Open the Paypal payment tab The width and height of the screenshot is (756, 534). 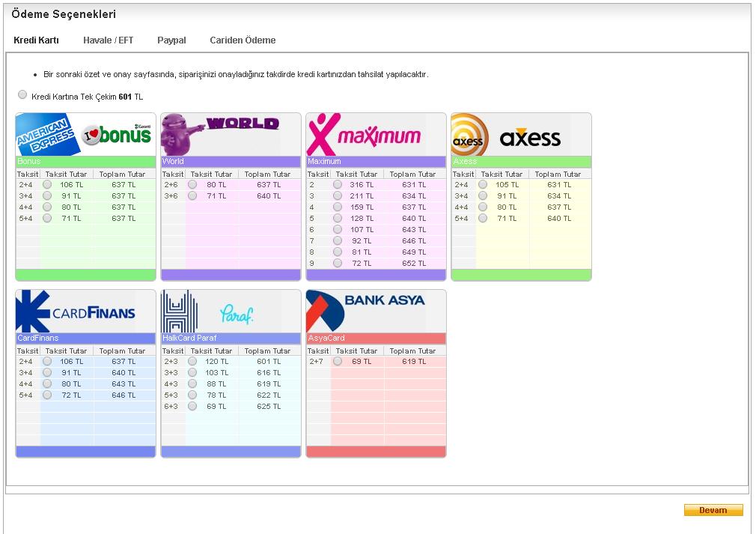coord(171,40)
